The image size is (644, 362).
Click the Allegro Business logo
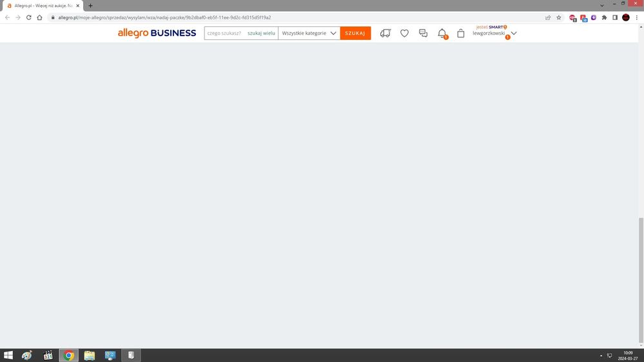[x=157, y=33]
